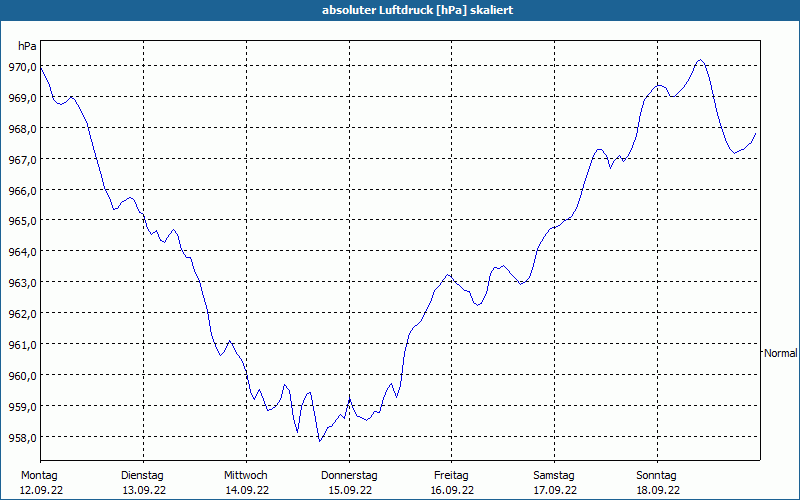The height and width of the screenshot is (500, 800).
Task: Click the 969,0 axis value
Action: (22, 97)
